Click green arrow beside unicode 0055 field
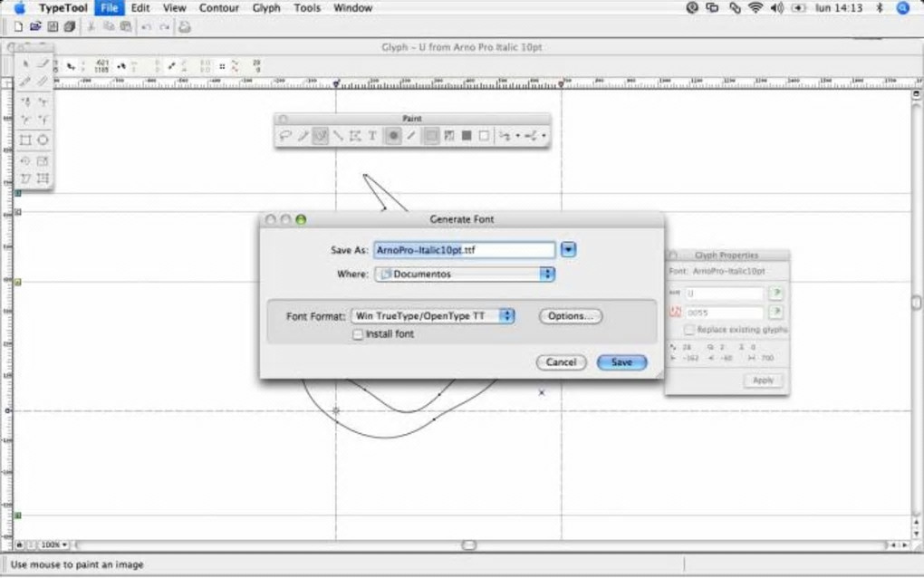This screenshot has height=578, width=924. coord(776,312)
